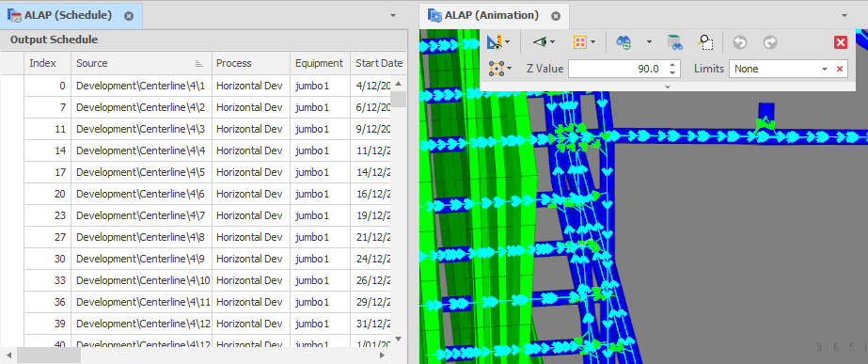The width and height of the screenshot is (868, 364).
Task: Switch to ALAP (Animation) tab
Action: [x=492, y=15]
